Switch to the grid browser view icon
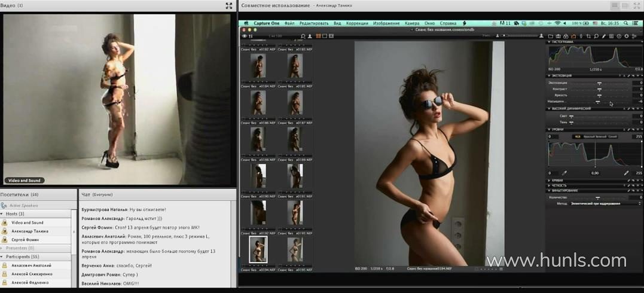 click(319, 36)
